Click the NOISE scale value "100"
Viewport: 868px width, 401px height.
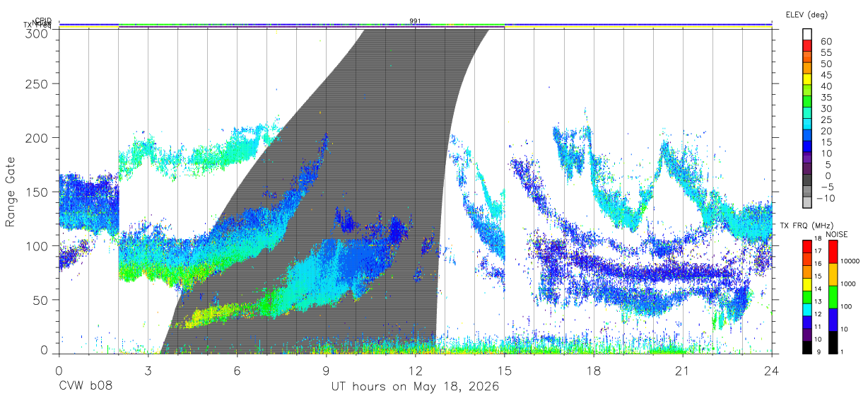pos(845,306)
